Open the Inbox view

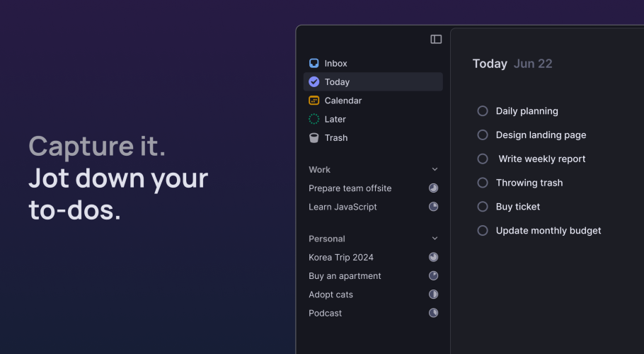tap(373, 63)
